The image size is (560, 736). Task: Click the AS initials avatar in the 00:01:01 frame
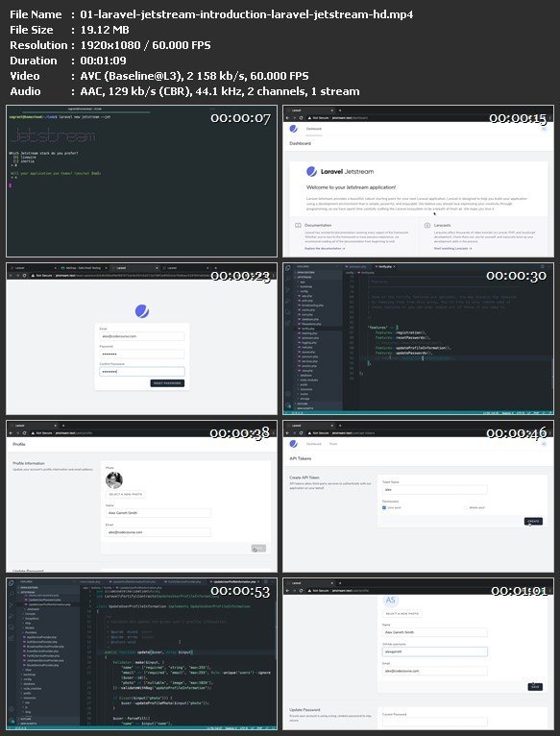coord(391,601)
